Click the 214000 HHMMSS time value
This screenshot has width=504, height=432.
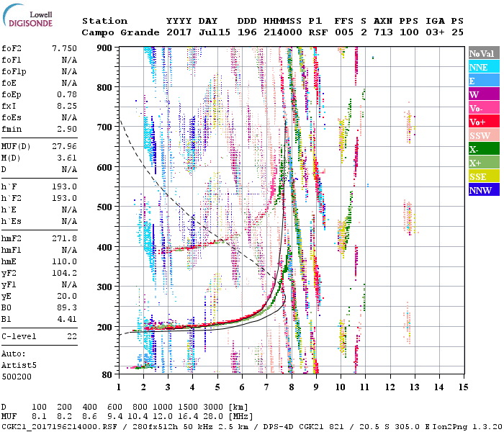coord(283,32)
